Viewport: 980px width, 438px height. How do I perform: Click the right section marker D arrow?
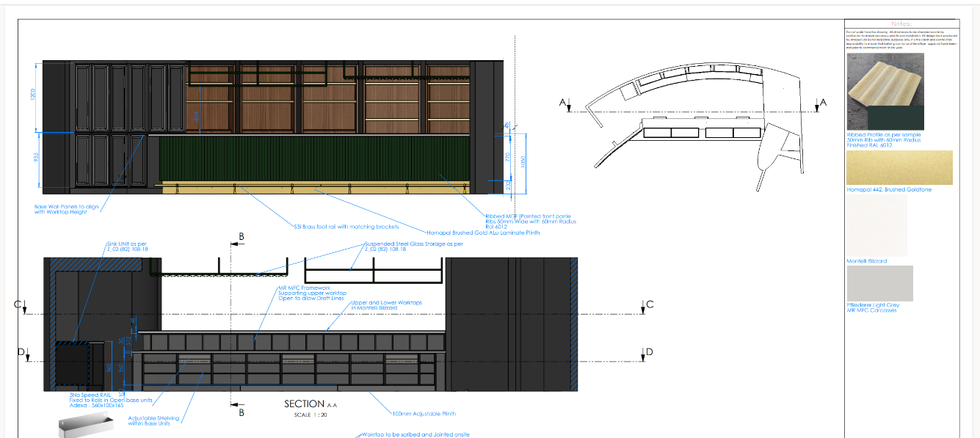(645, 354)
